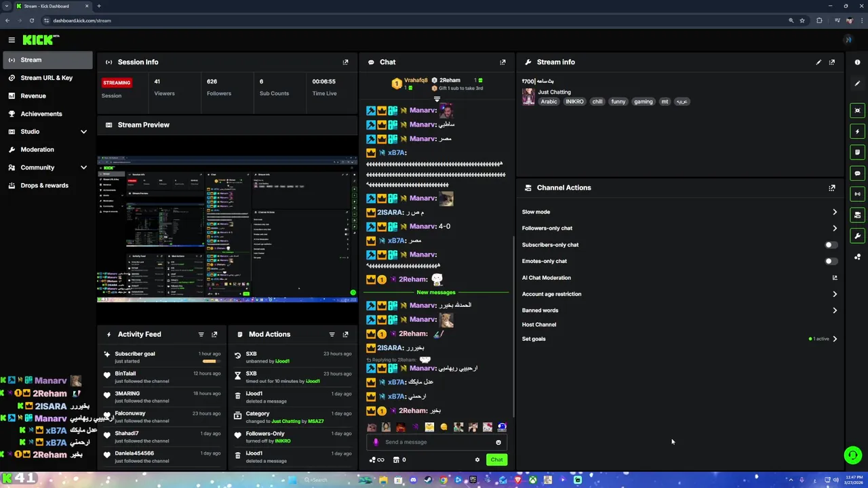Pop out the Stream info panel
The image size is (868, 488).
pos(832,62)
